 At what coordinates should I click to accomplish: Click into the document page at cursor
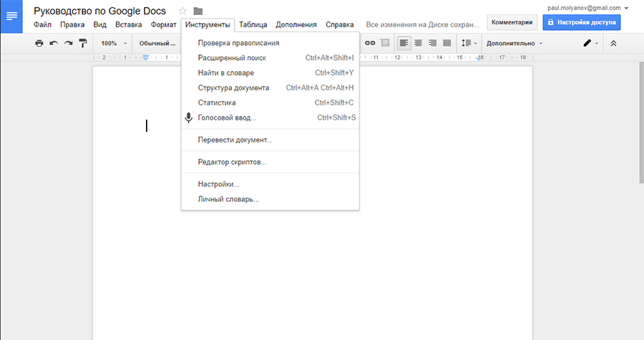pyautogui.click(x=147, y=126)
